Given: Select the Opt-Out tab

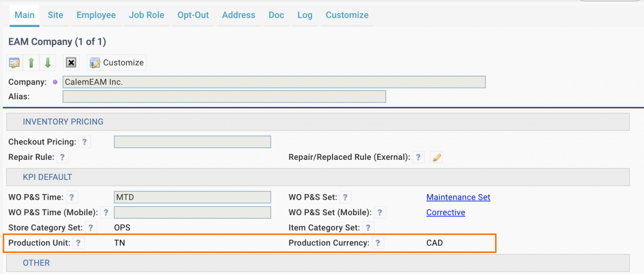Looking at the screenshot, I should point(193,15).
